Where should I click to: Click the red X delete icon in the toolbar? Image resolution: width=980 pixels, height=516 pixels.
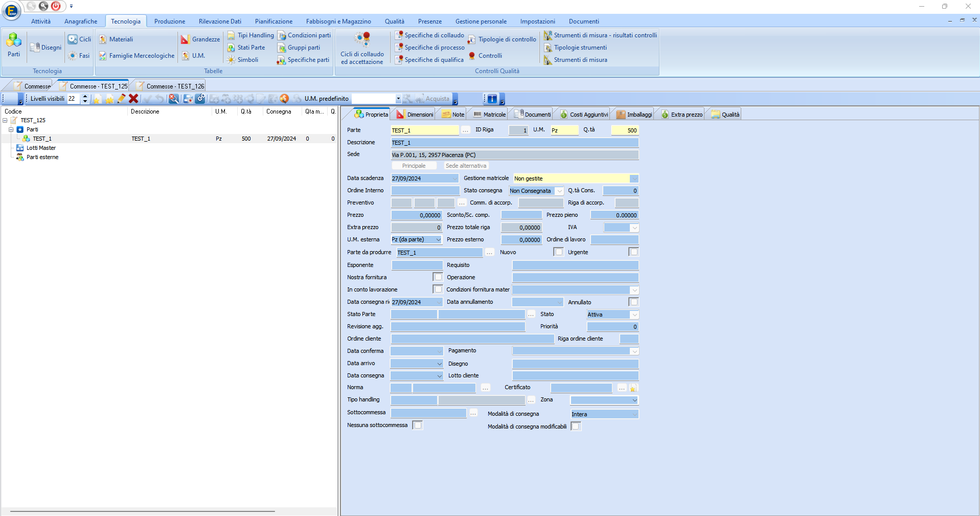click(x=133, y=99)
